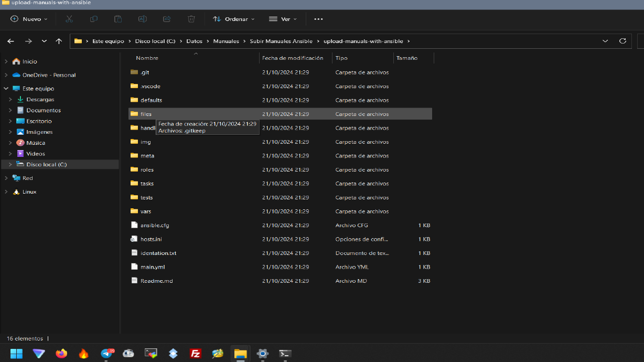Screen dimensions: 644x362
Task: Sort by Fecha de modificación column header
Action: point(293,58)
